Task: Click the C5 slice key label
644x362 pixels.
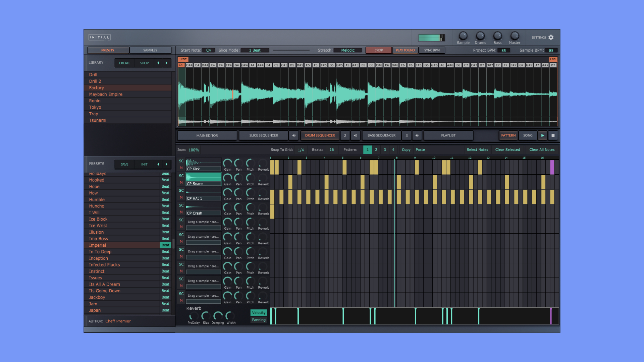Action: coord(276,65)
